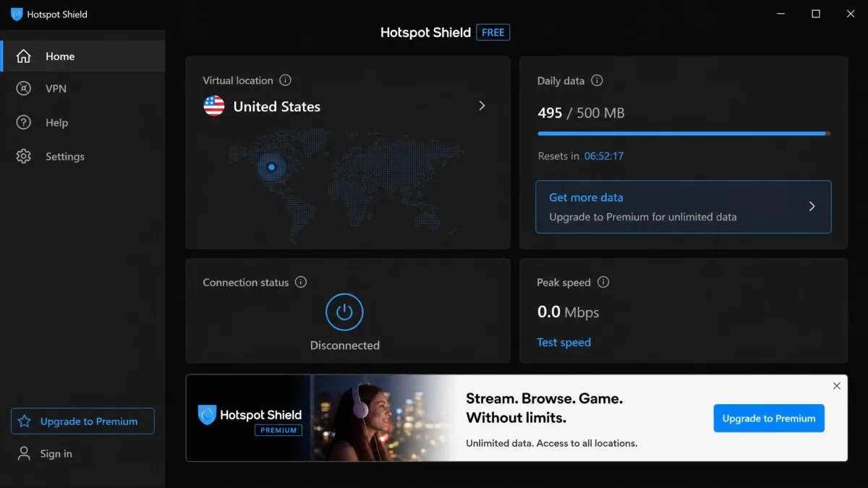Click the Test speed link
The width and height of the screenshot is (868, 488).
[x=563, y=342]
